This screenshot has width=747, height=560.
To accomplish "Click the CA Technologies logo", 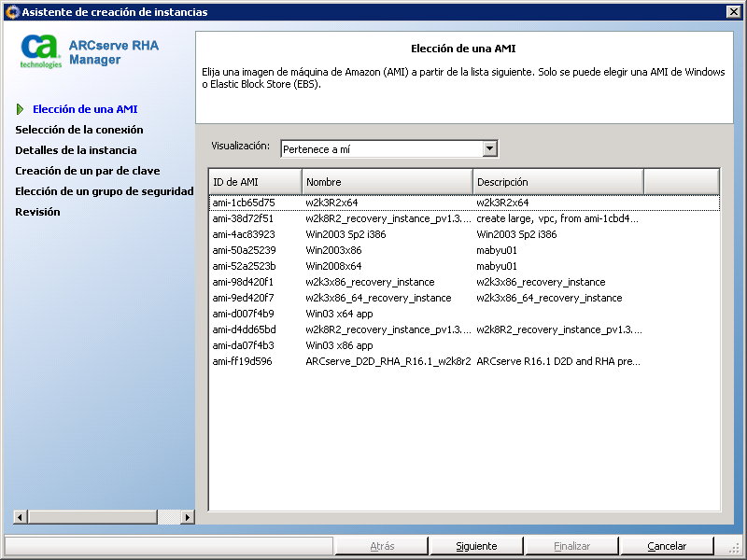I will coord(42,51).
